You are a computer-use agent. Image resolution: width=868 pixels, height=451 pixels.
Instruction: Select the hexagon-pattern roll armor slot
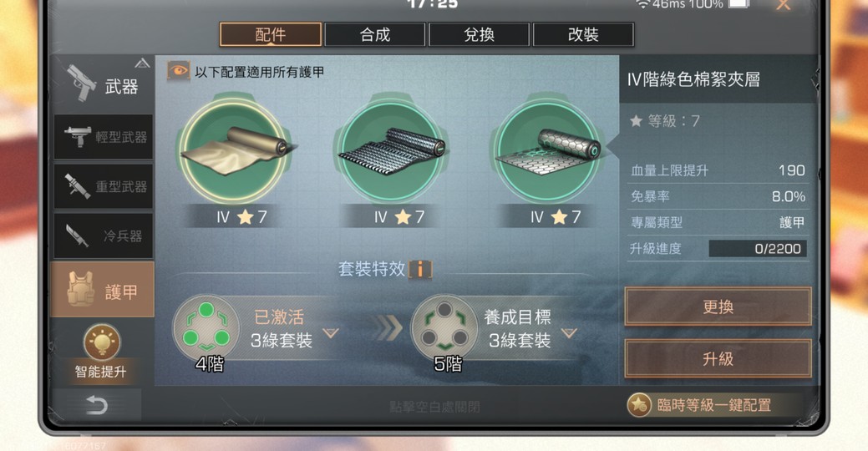[x=547, y=150]
